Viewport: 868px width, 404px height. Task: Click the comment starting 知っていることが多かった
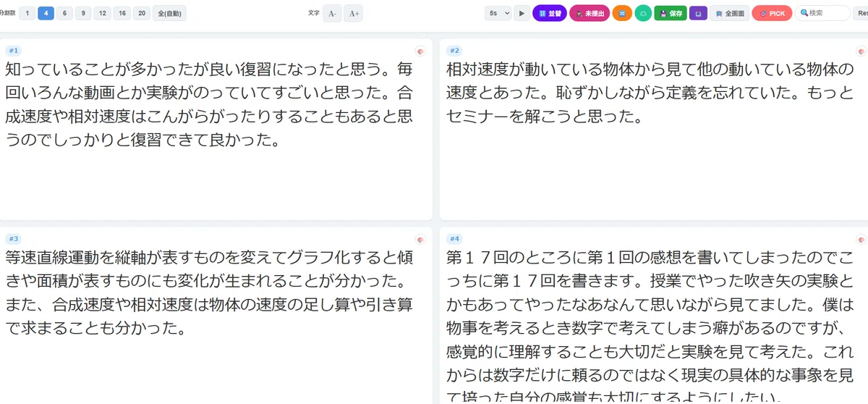pos(210,104)
